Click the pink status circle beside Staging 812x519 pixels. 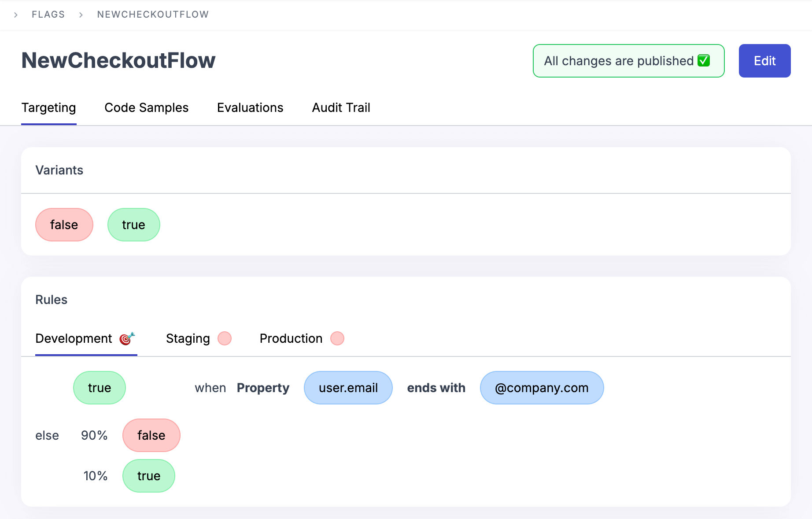(225, 338)
